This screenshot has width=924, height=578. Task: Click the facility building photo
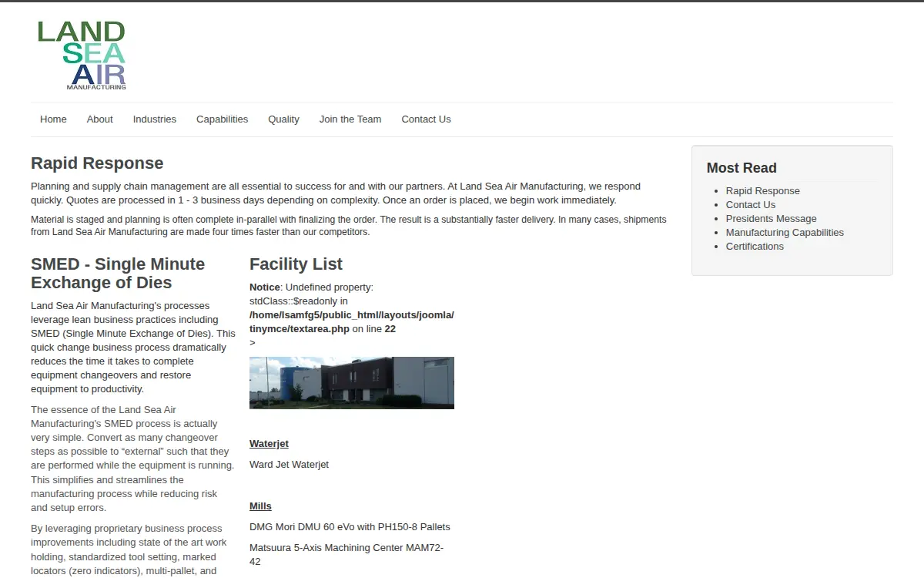click(352, 383)
